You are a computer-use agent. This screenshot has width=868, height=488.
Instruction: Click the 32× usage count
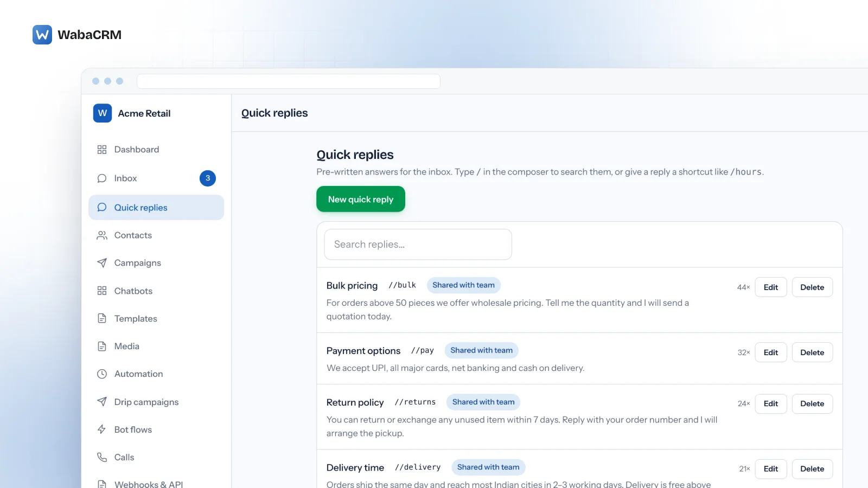[744, 352]
